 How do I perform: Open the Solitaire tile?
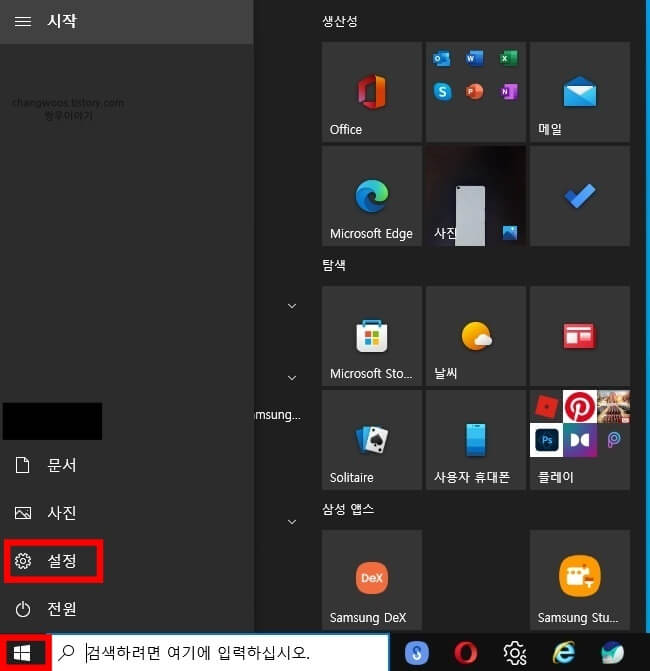[371, 439]
